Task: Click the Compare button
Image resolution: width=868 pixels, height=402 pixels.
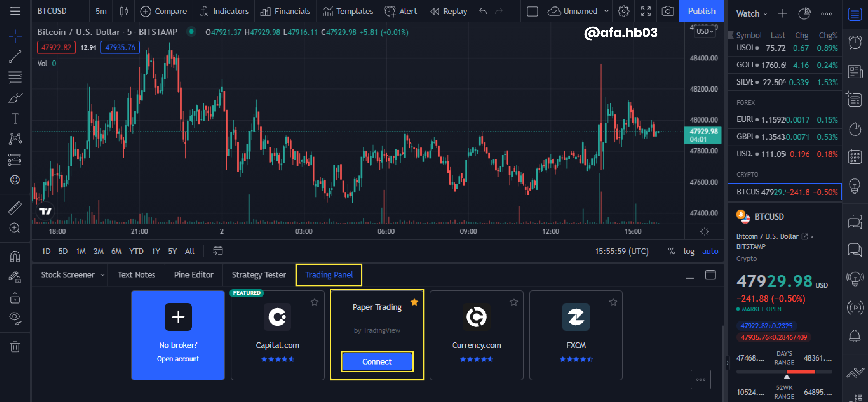Action: click(163, 11)
